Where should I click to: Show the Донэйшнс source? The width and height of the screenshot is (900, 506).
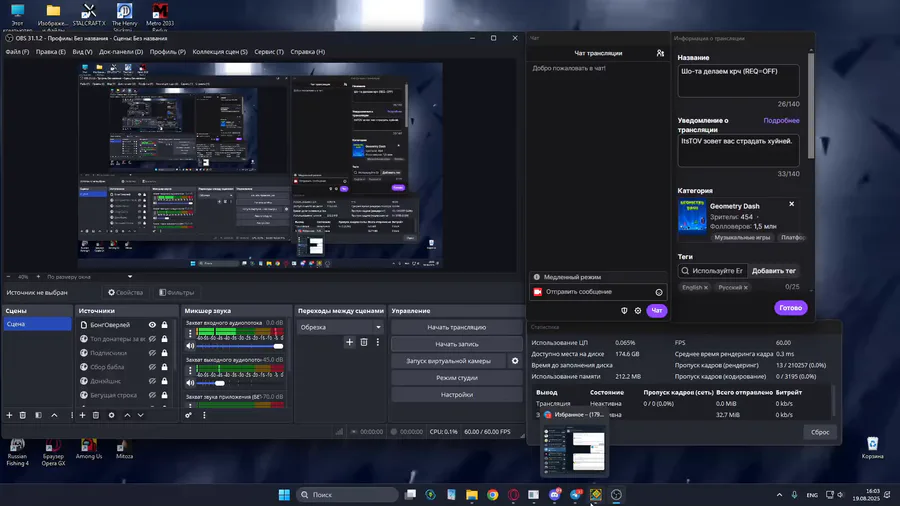152,381
